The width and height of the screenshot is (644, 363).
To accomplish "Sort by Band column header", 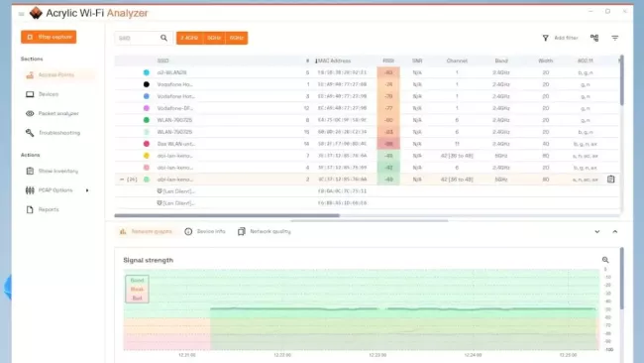I will pos(501,60).
